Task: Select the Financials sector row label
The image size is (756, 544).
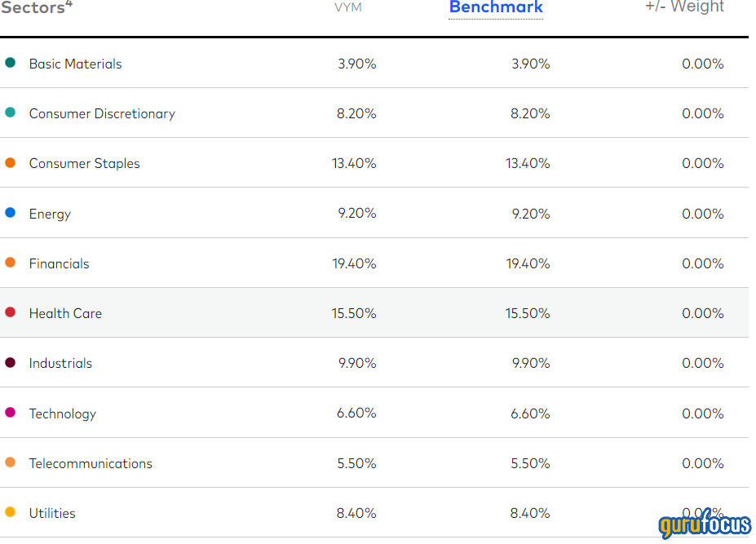Action: (60, 263)
